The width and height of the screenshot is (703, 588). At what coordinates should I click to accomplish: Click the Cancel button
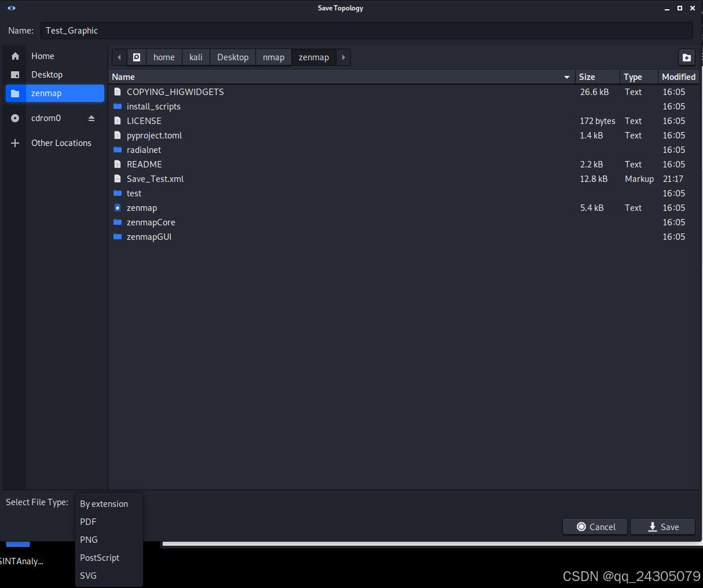point(595,527)
